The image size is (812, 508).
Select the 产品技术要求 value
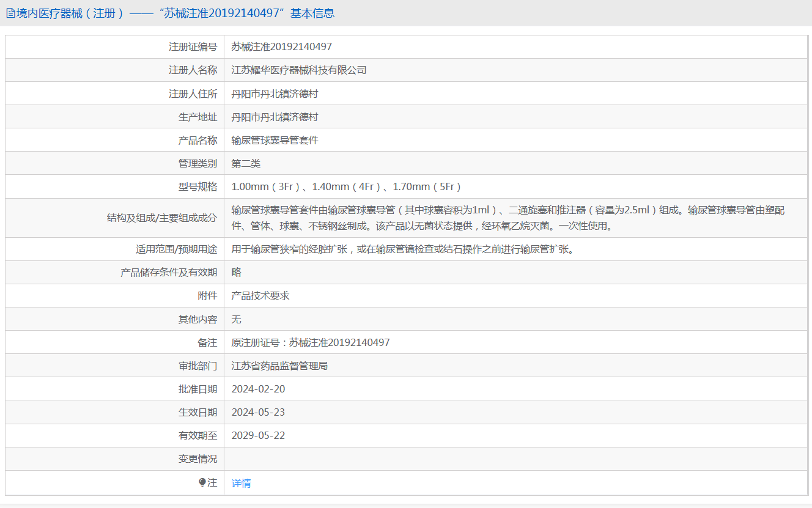(260, 296)
